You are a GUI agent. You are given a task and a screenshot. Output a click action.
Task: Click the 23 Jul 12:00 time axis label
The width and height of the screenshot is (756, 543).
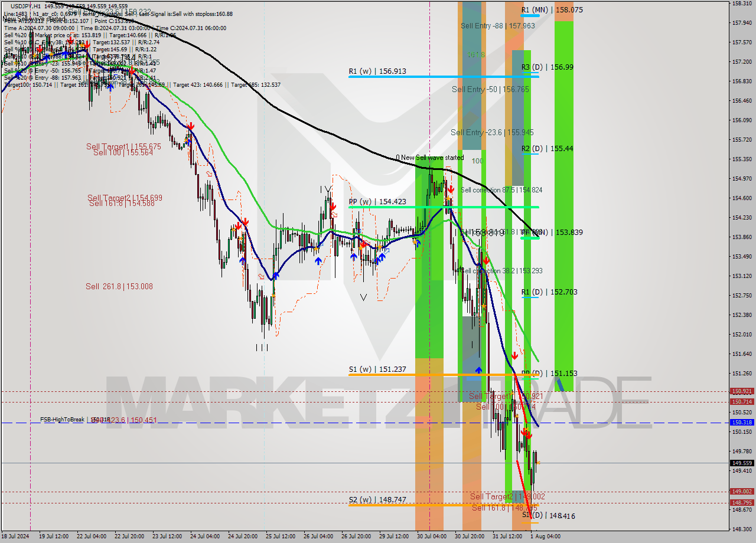(167, 537)
